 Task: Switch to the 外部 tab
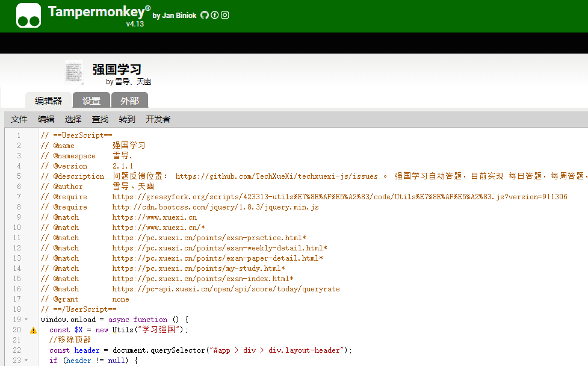tap(130, 101)
